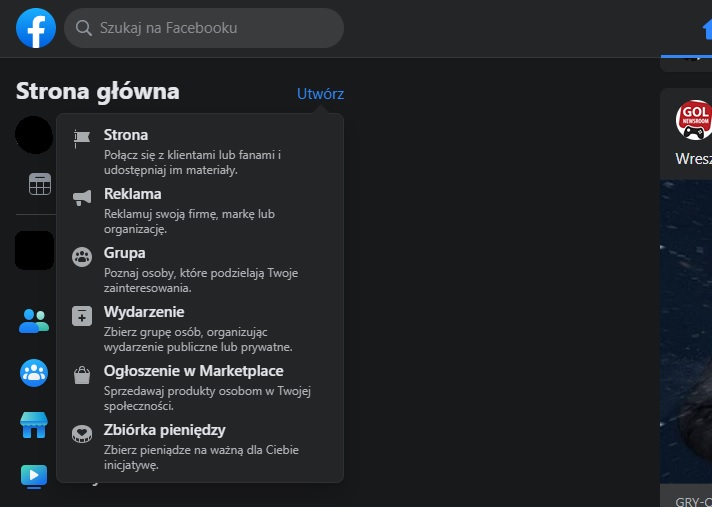Screen dimensions: 712x507
Task: Click the Facebook logo icon
Action: tap(36, 28)
